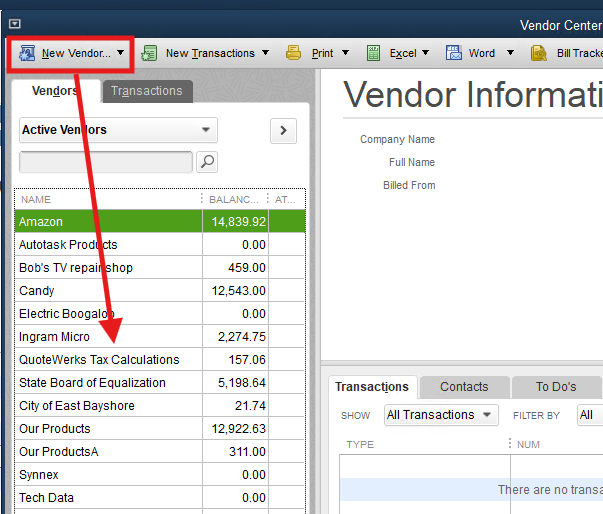603x514 pixels.
Task: Expand the vendor list pane arrow button
Action: 283,130
